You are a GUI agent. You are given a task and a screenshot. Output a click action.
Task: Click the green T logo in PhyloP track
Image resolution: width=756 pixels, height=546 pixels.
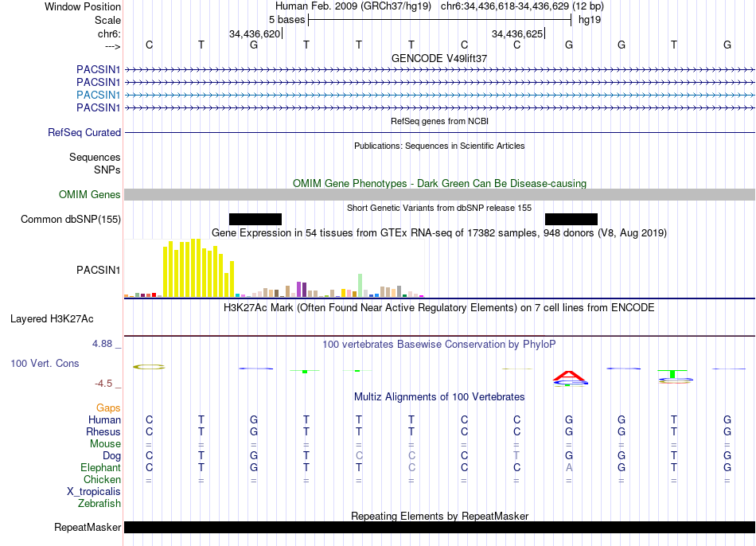pos(672,373)
